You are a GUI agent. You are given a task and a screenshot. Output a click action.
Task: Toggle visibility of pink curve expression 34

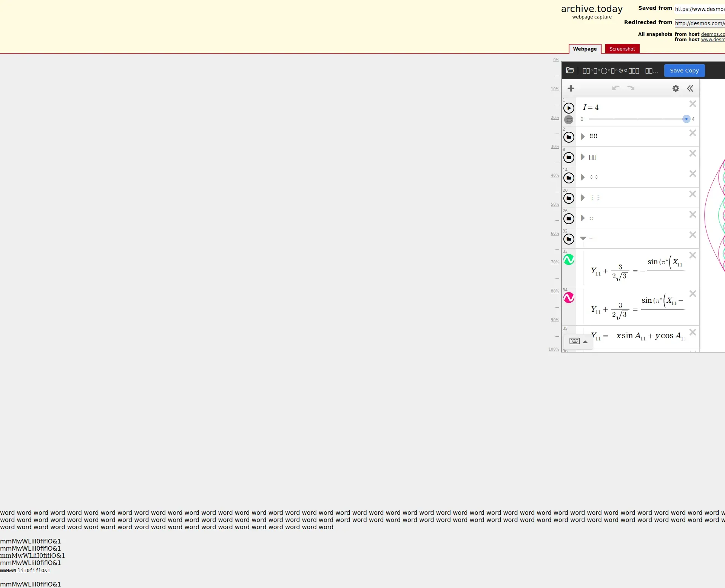click(569, 298)
